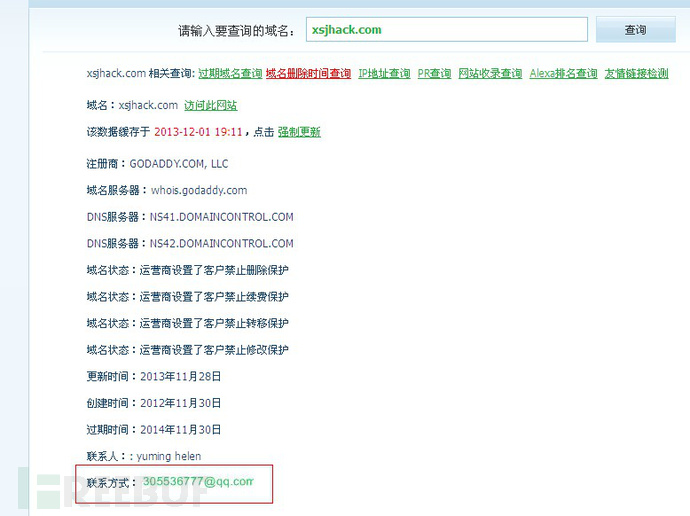Click the domain name query input field
The height and width of the screenshot is (516, 690).
[447, 29]
